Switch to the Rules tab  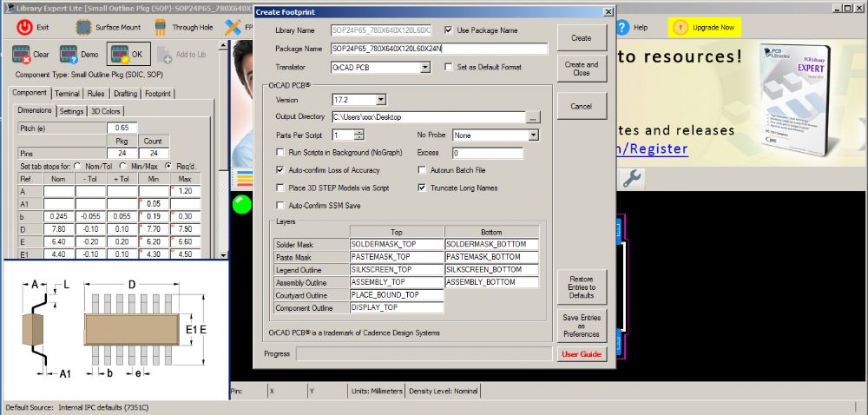96,94
